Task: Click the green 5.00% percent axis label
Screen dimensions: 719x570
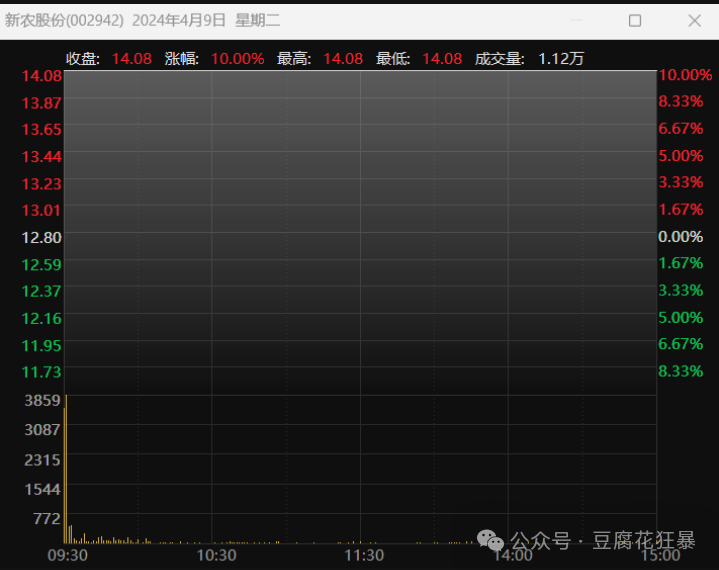Action: [x=681, y=317]
